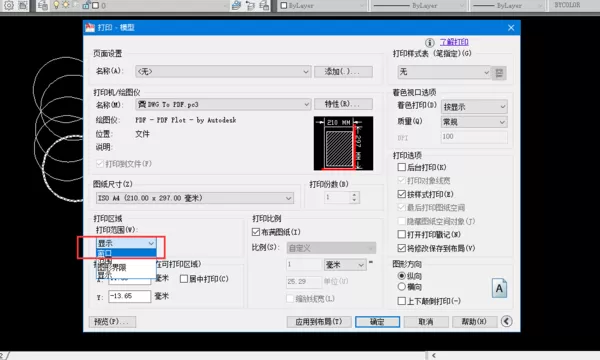This screenshot has width=600, height=360.
Task: Open the first ByLayer linetype dropdown
Action: tap(418, 5)
